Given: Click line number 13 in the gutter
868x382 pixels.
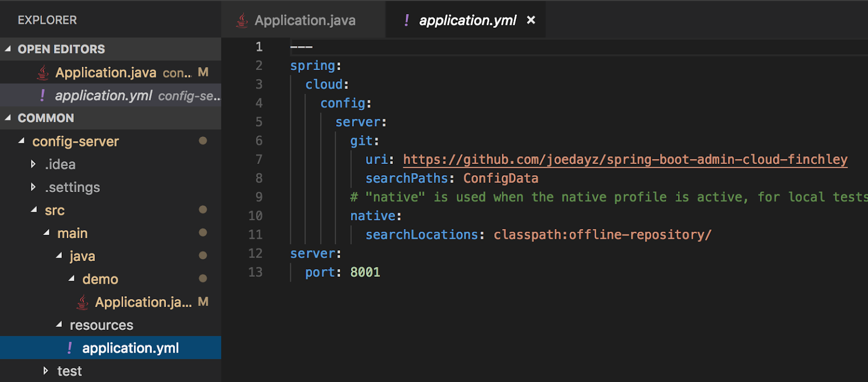Looking at the screenshot, I should [x=256, y=272].
